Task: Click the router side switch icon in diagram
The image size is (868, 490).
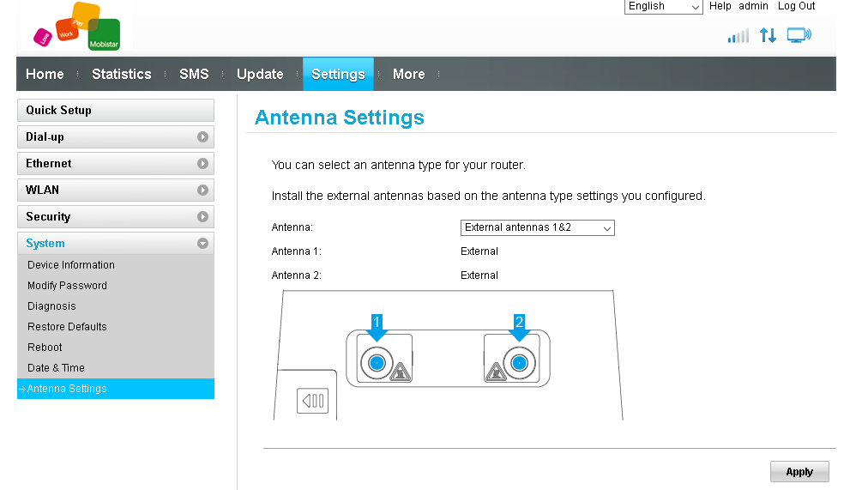Action: point(312,401)
